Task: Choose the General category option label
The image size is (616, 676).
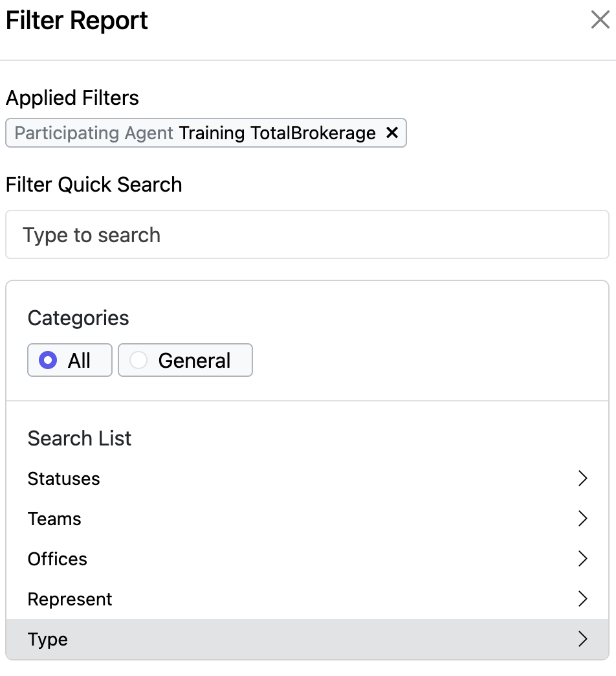Action: pyautogui.click(x=194, y=361)
